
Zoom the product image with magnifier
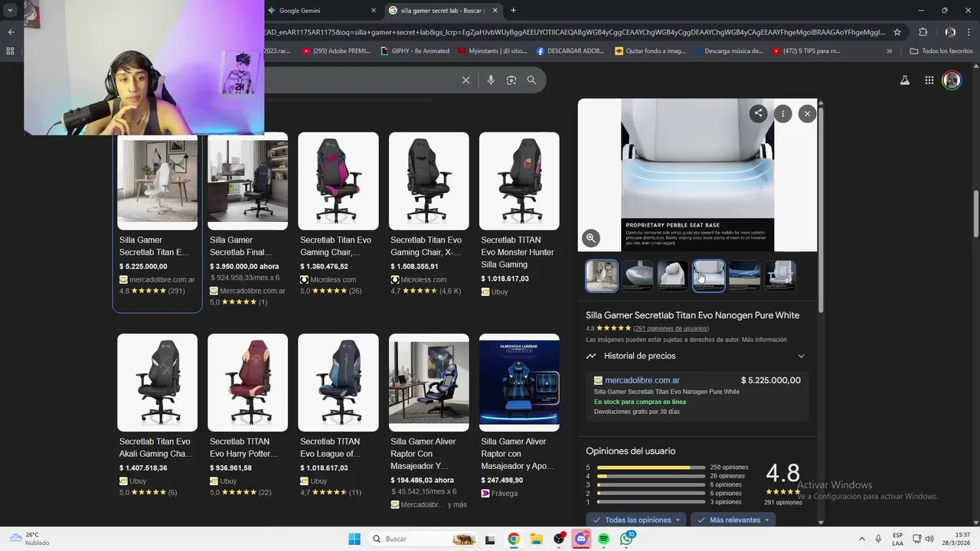click(x=591, y=238)
